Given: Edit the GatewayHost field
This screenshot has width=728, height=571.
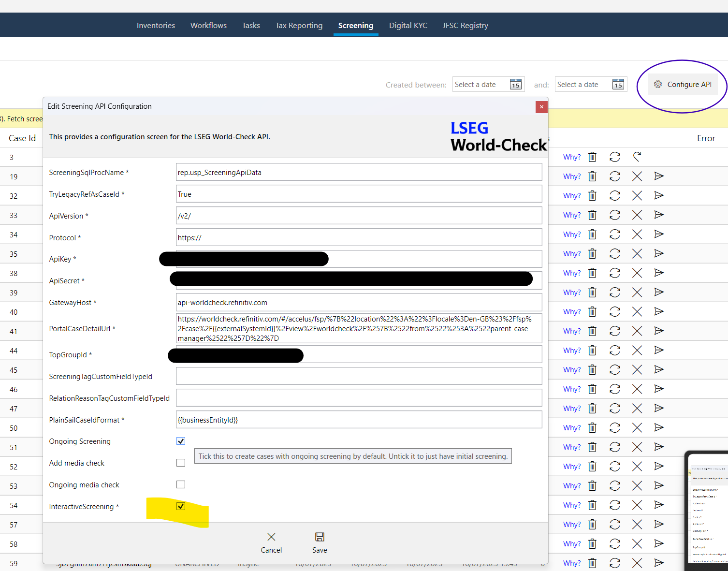Looking at the screenshot, I should 359,303.
